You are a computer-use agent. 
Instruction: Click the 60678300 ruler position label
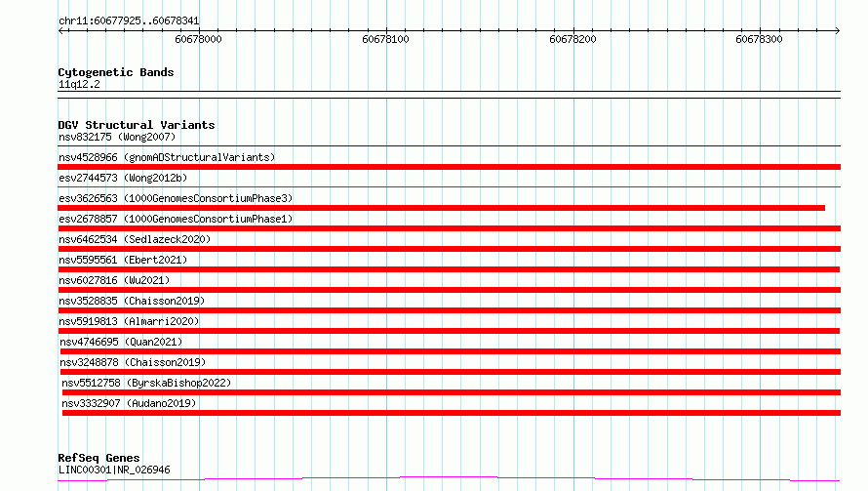[759, 39]
